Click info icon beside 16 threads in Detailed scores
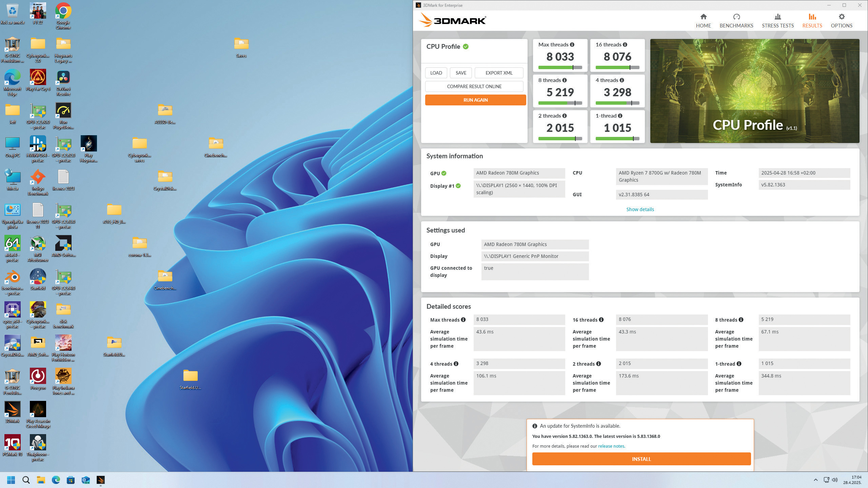Viewport: 868px width, 488px height. pos(601,320)
